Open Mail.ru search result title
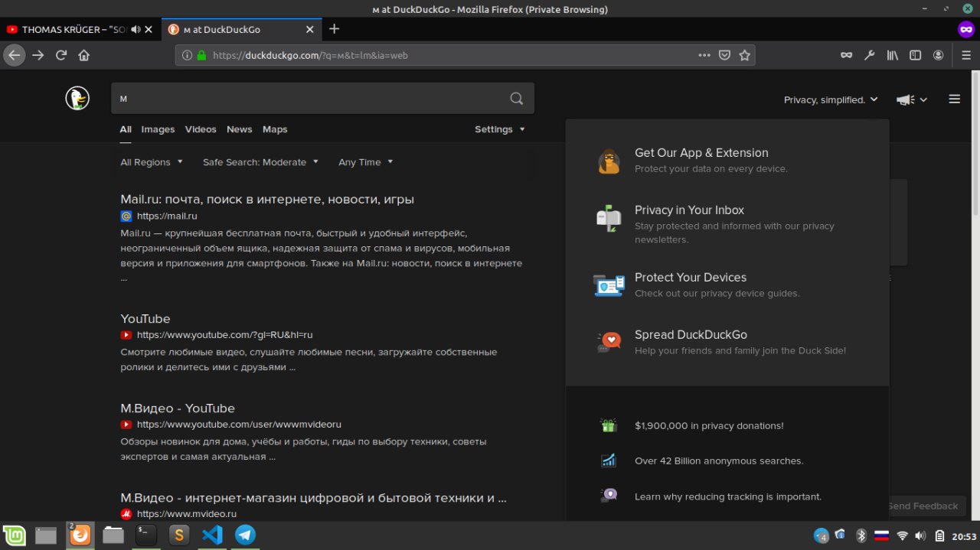 point(267,200)
